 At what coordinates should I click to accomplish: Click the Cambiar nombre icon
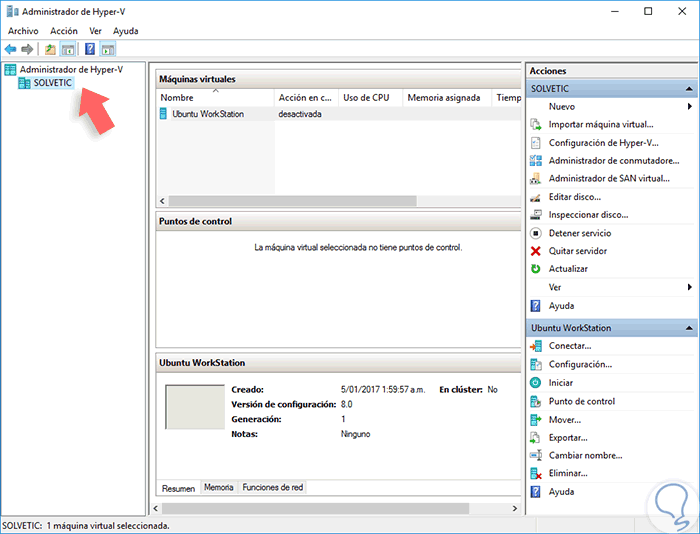coord(536,455)
